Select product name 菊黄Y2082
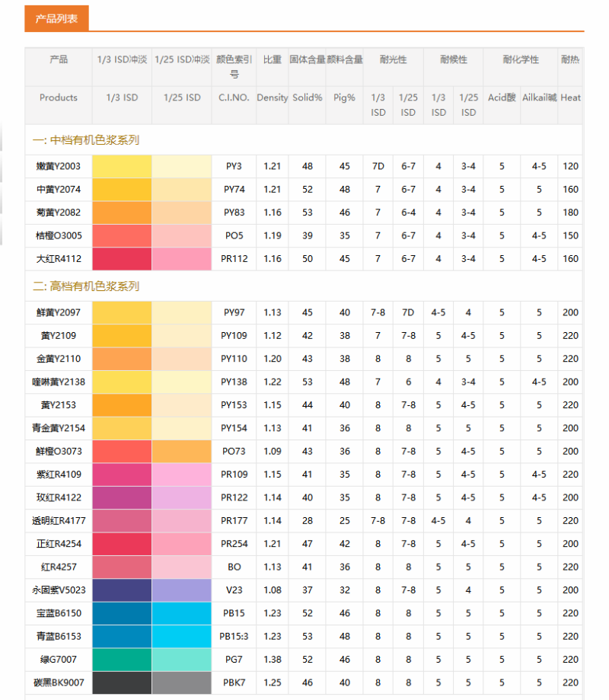 point(59,213)
